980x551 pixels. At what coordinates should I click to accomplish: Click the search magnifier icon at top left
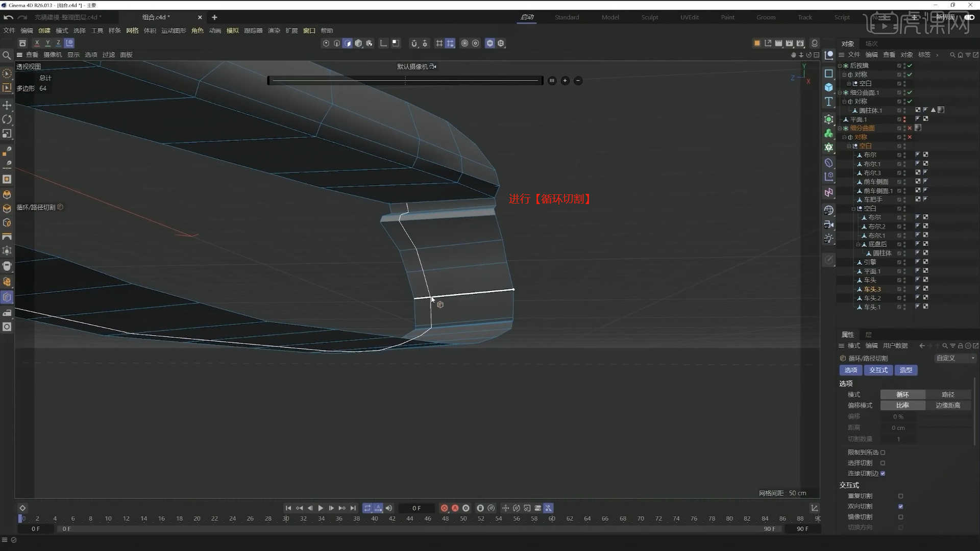7,55
